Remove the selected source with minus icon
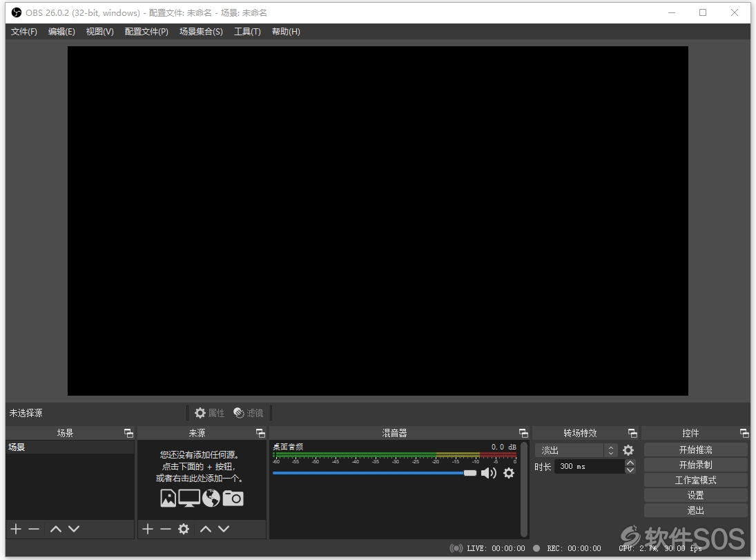Image resolution: width=756 pixels, height=560 pixels. click(x=166, y=529)
